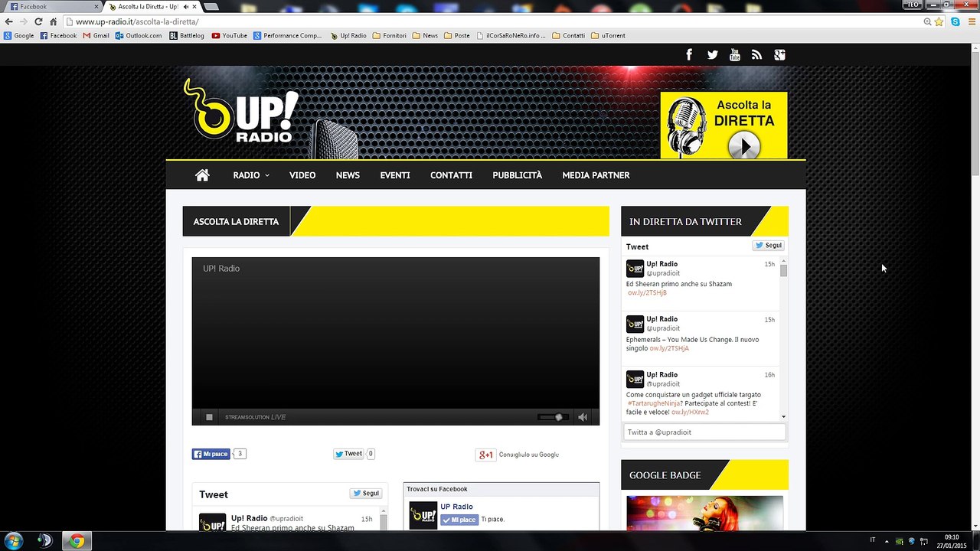980x551 pixels.
Task: Close the Ascolta la Diretta tab
Action: (194, 7)
